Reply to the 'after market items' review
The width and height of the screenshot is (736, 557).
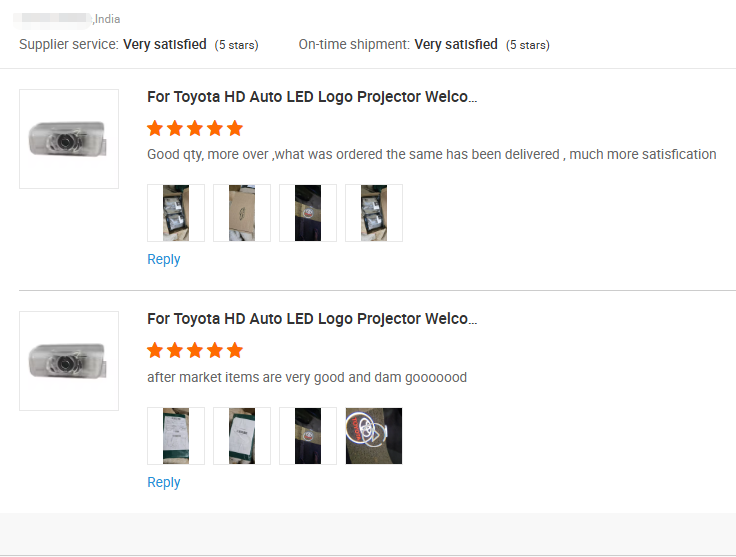(x=163, y=482)
